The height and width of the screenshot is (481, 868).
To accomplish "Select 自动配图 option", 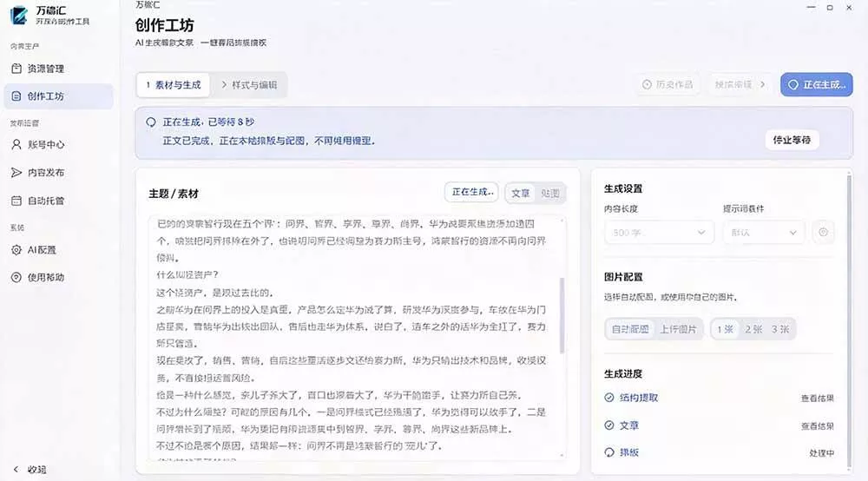I will (630, 329).
